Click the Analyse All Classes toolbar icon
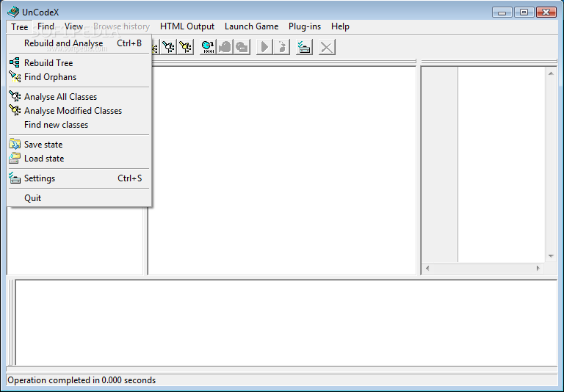 coord(168,47)
